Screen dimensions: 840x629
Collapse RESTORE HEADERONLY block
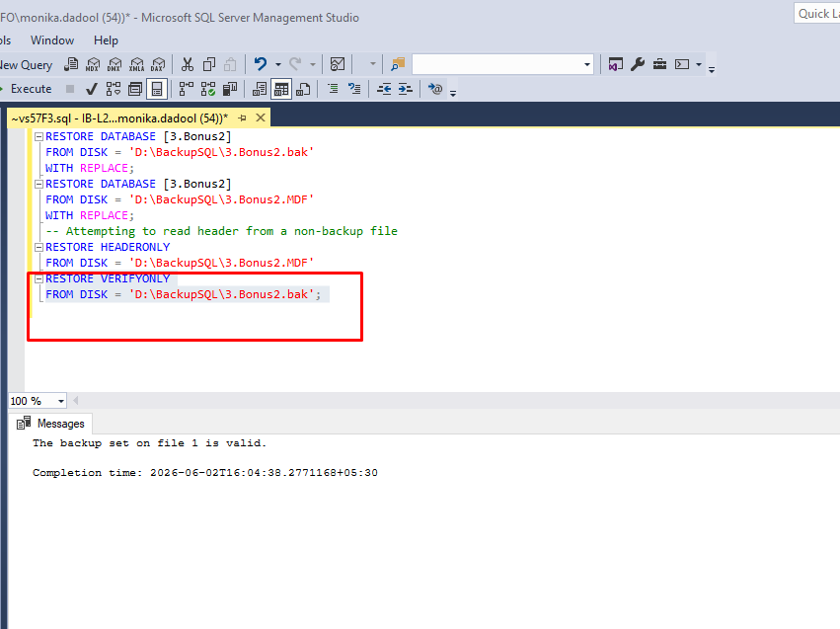coord(38,248)
